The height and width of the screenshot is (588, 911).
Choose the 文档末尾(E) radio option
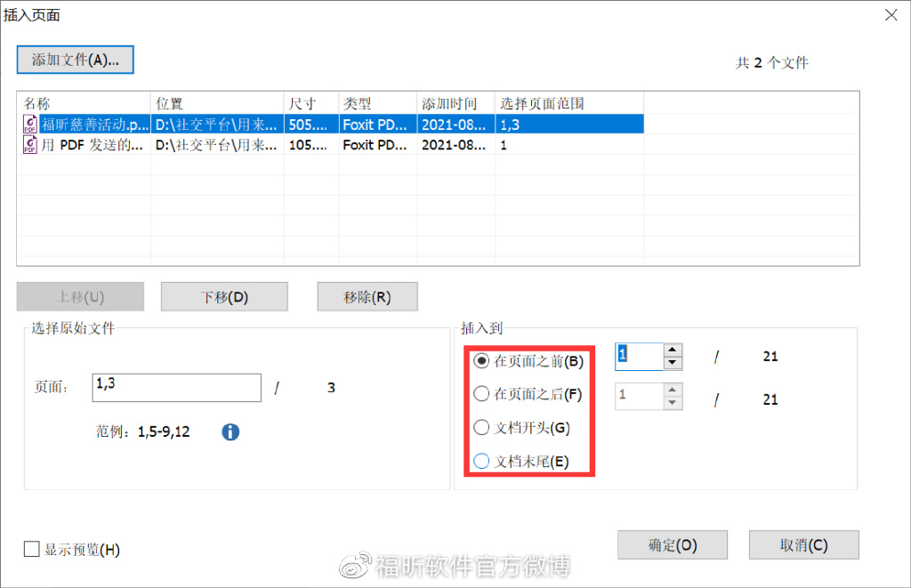coord(481,461)
